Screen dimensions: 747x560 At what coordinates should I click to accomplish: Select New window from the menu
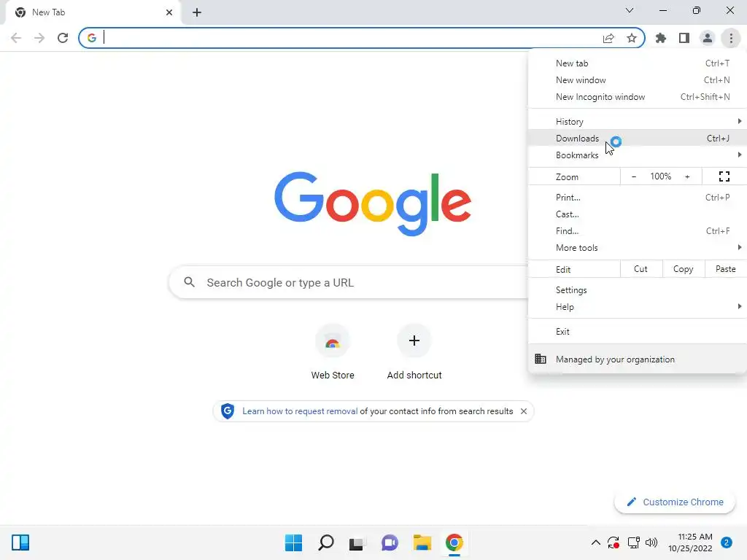[x=638, y=80]
